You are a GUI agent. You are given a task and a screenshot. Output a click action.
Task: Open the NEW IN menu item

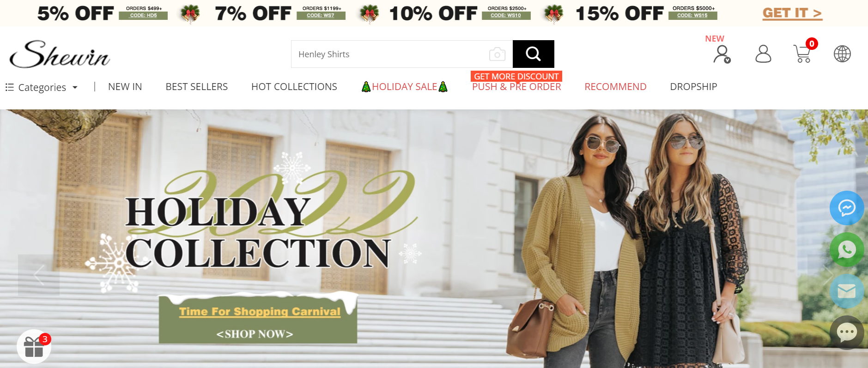click(x=125, y=87)
